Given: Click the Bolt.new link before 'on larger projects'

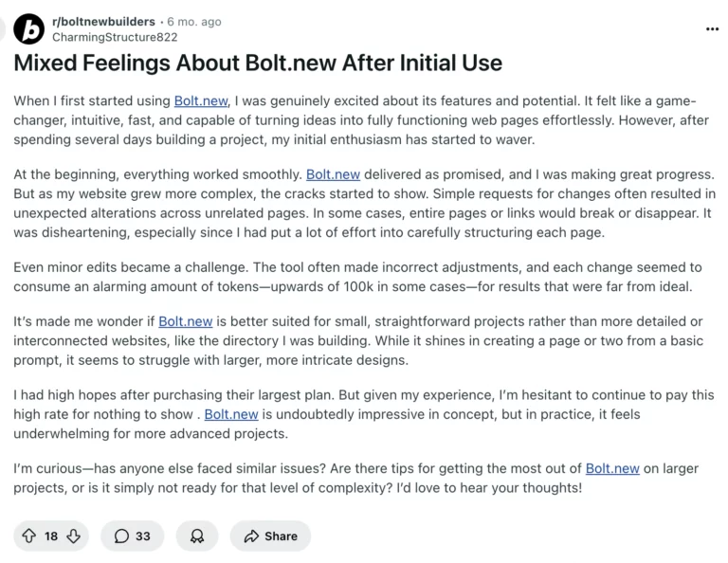Looking at the screenshot, I should tap(612, 469).
